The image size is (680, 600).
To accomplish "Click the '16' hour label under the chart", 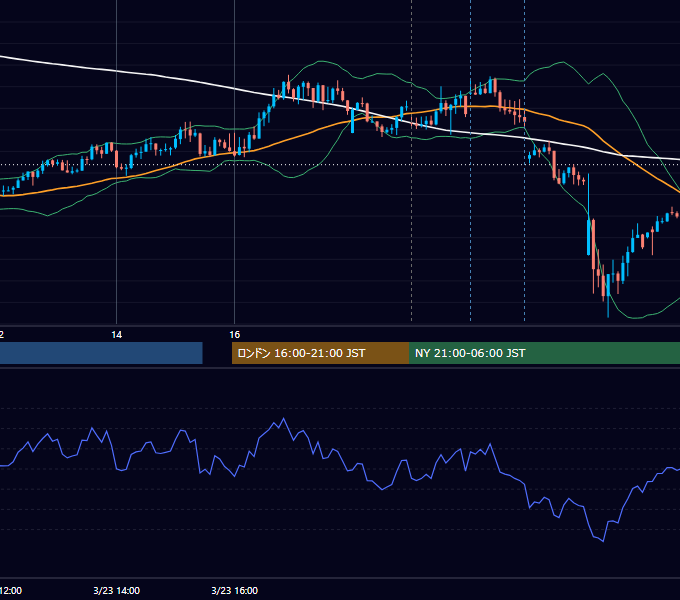I will pos(235,335).
